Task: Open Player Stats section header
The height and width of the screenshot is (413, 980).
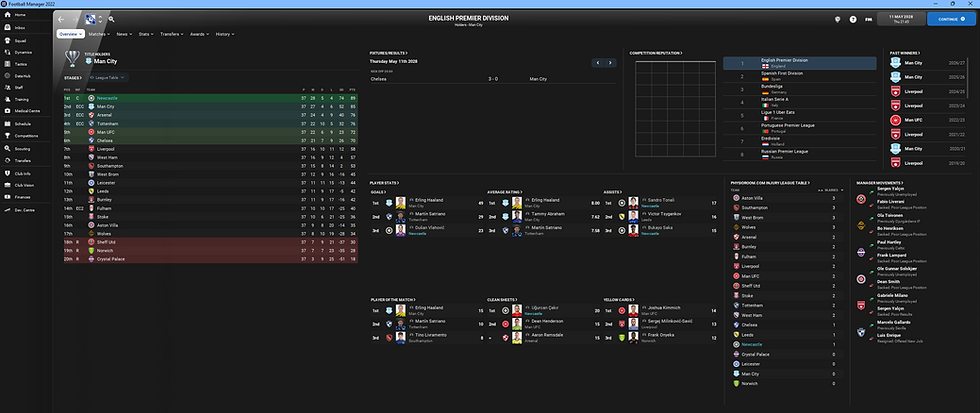Action: 384,182
